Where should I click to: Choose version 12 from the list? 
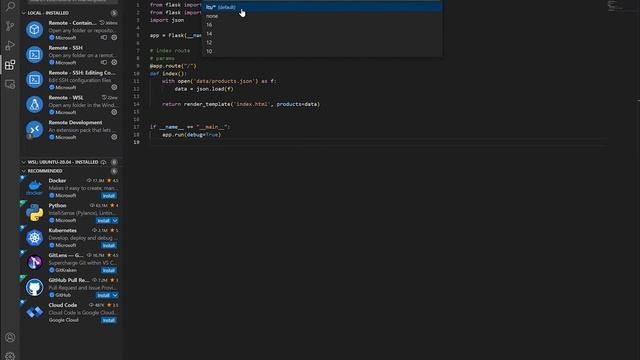pos(322,42)
